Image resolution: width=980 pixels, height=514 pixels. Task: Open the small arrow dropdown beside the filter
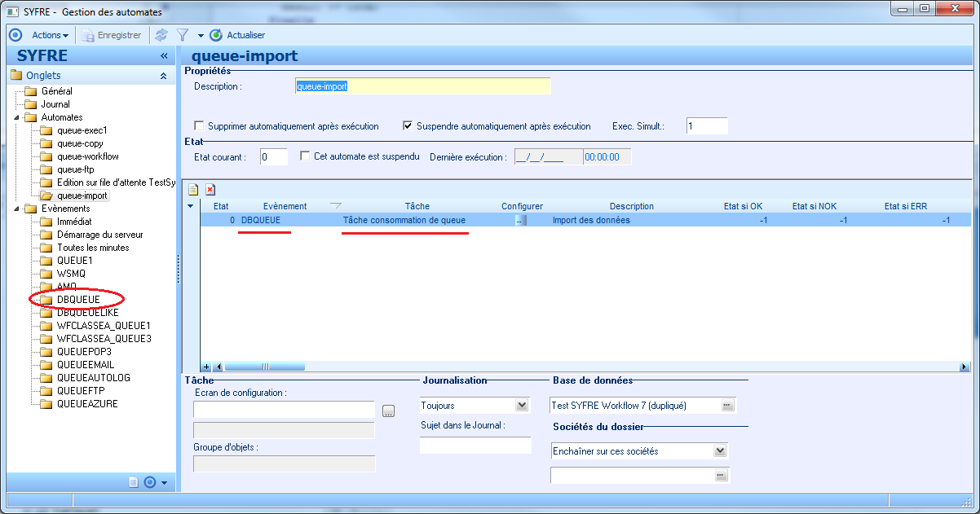pos(201,36)
